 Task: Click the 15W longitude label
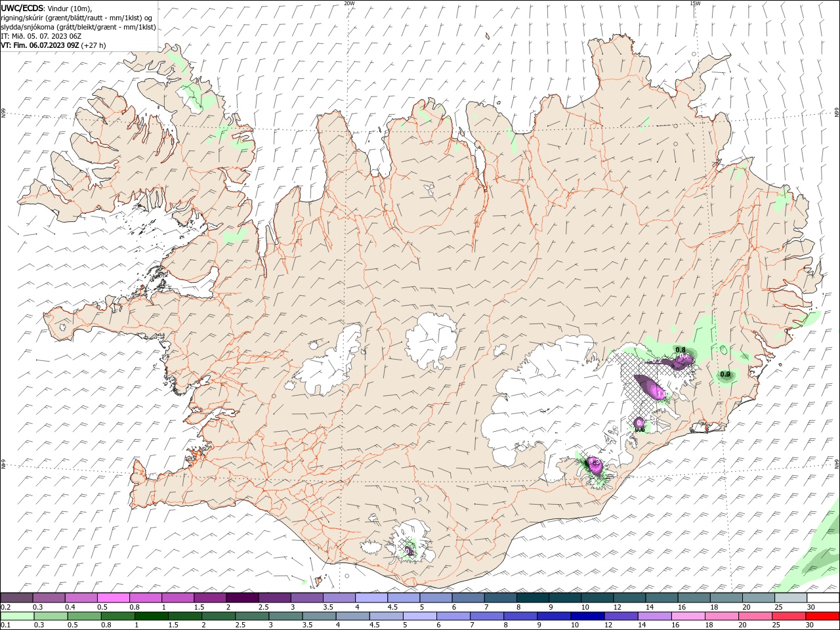[695, 3]
